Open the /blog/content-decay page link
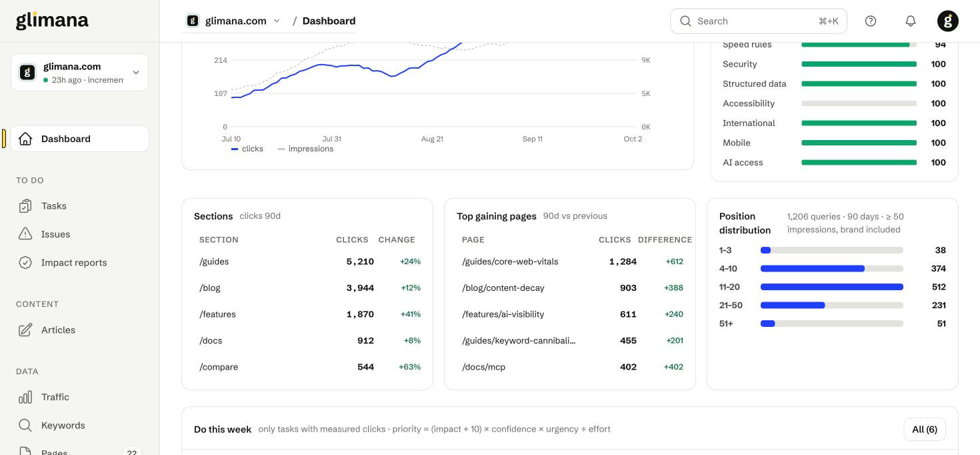980x455 pixels. (x=503, y=288)
